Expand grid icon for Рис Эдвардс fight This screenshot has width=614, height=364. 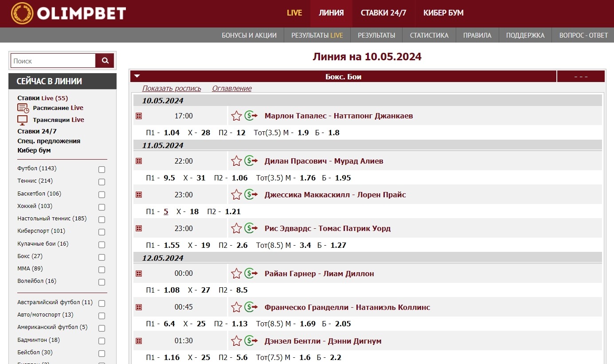(x=139, y=228)
